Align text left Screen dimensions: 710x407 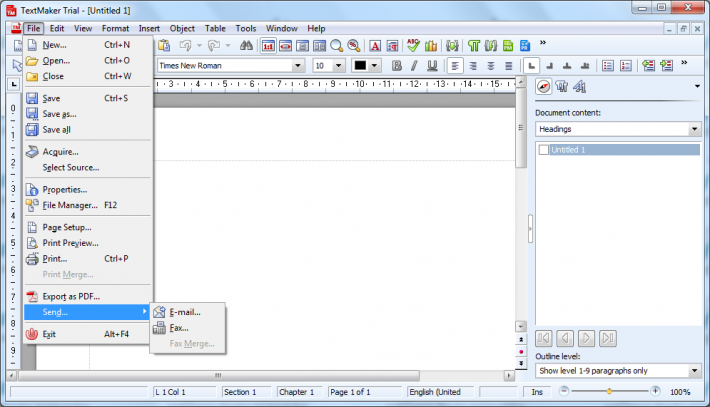click(x=455, y=66)
